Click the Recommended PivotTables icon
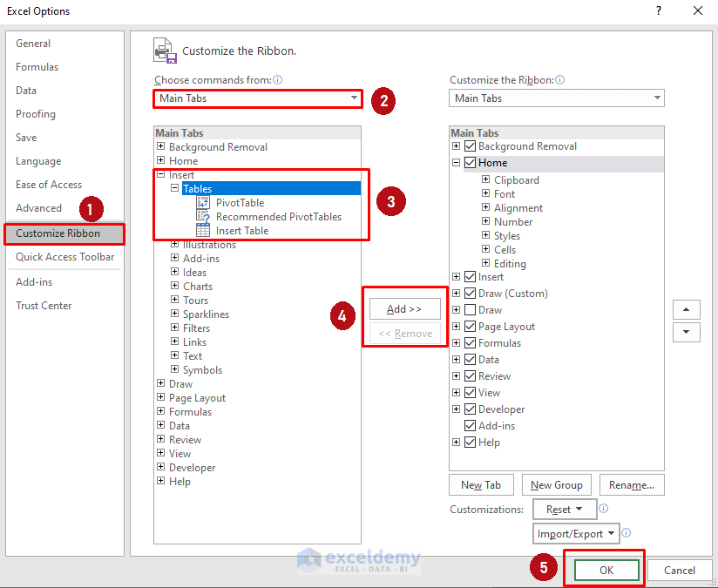This screenshot has width=718, height=588. tap(203, 216)
